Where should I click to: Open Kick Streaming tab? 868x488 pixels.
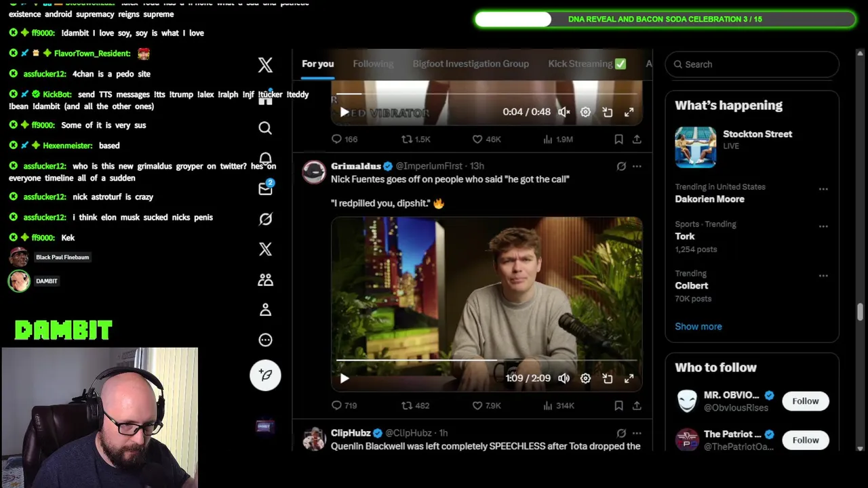pos(587,64)
